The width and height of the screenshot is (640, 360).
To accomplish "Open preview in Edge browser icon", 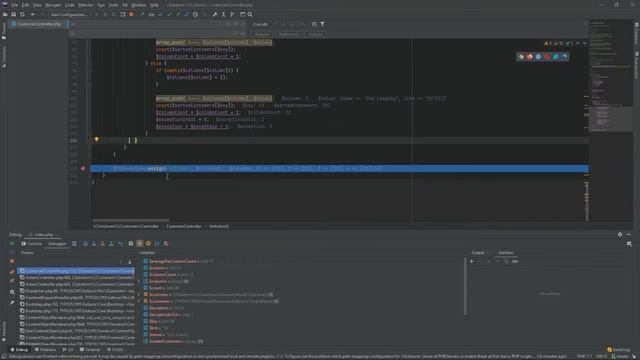I will coord(564,57).
